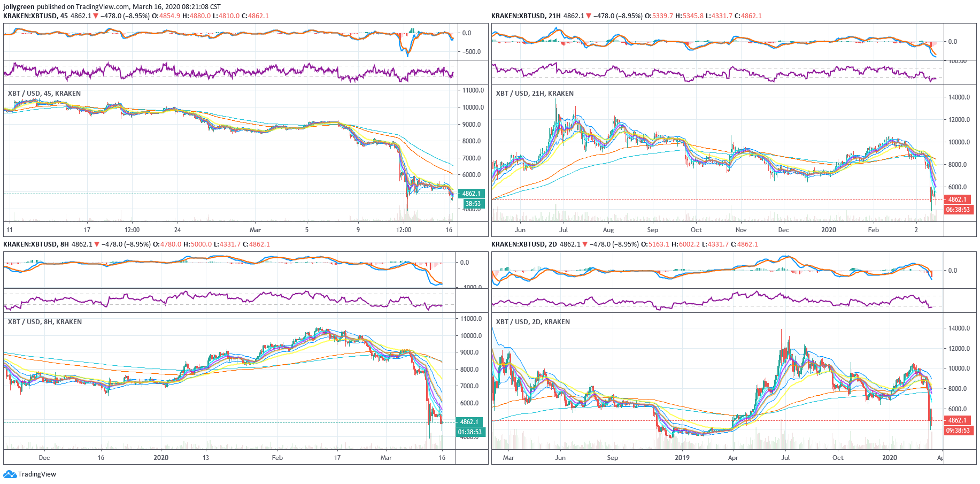Click the March 16, 2020 08:21:08 CST timestamp
The width and height of the screenshot is (980, 484).
pos(176,7)
